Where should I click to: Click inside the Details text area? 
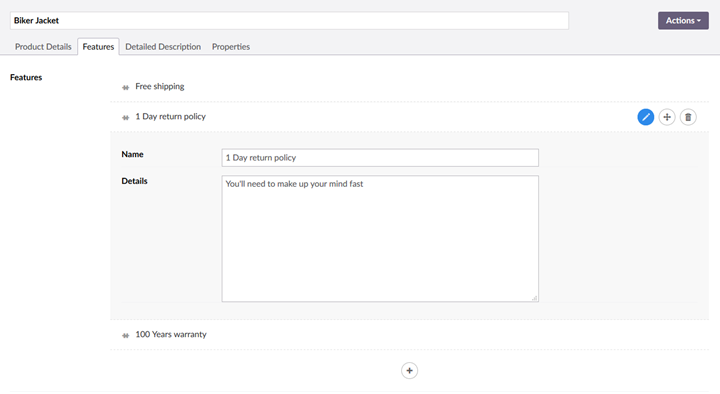[x=380, y=238]
